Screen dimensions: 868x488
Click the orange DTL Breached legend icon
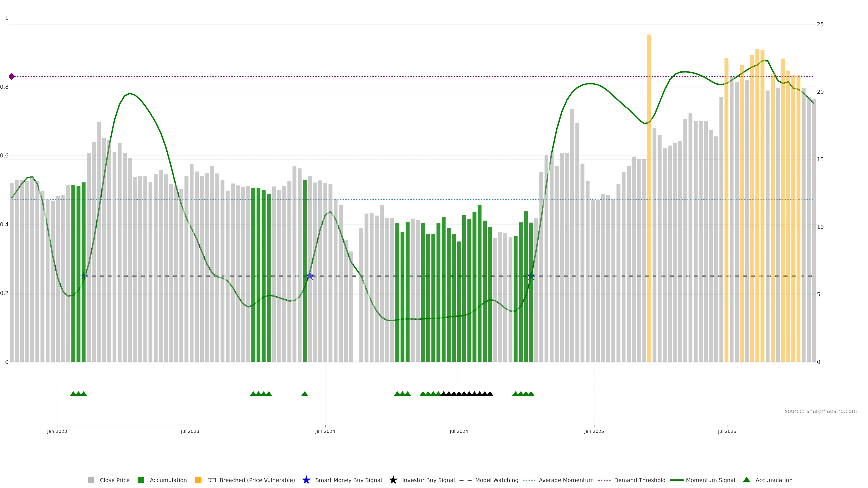198,480
